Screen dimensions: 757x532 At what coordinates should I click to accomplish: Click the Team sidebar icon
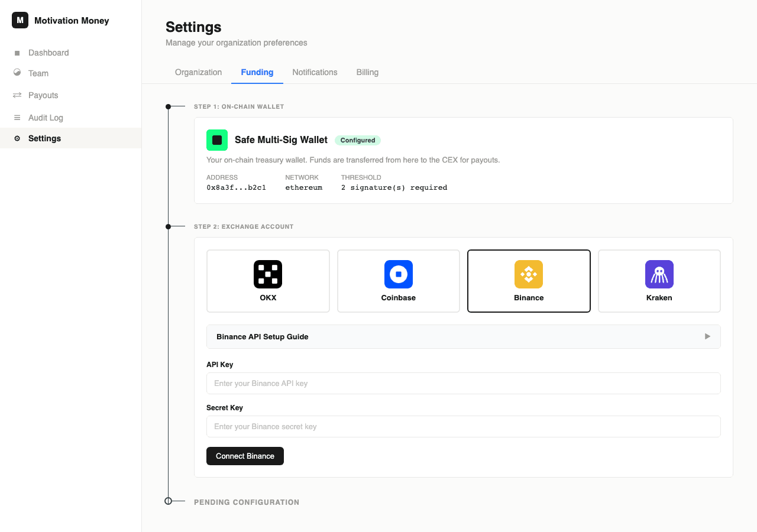click(17, 73)
